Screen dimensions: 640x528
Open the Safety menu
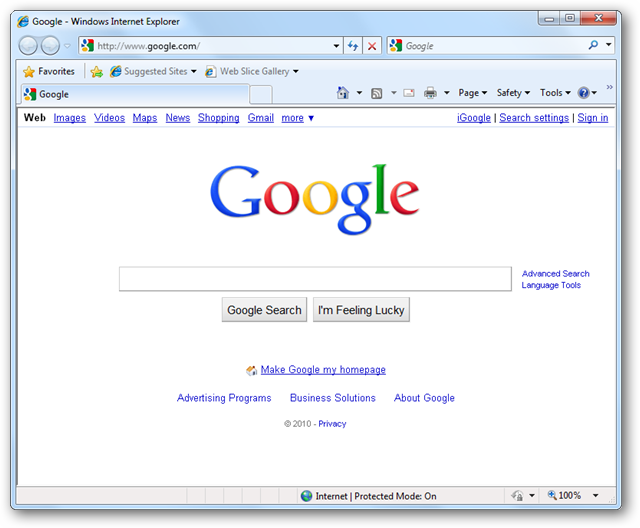tap(513, 93)
